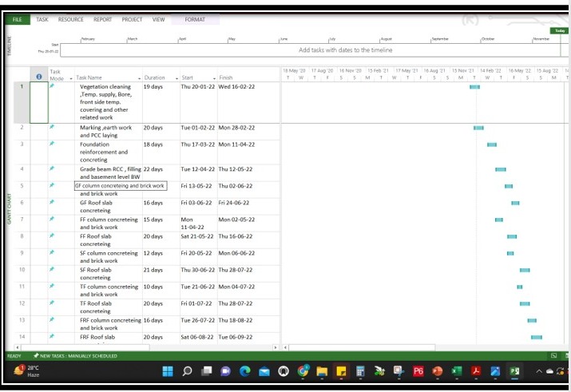The image size is (571, 392).
Task: Launch Primavera P6 from the taskbar
Action: [x=418, y=371]
